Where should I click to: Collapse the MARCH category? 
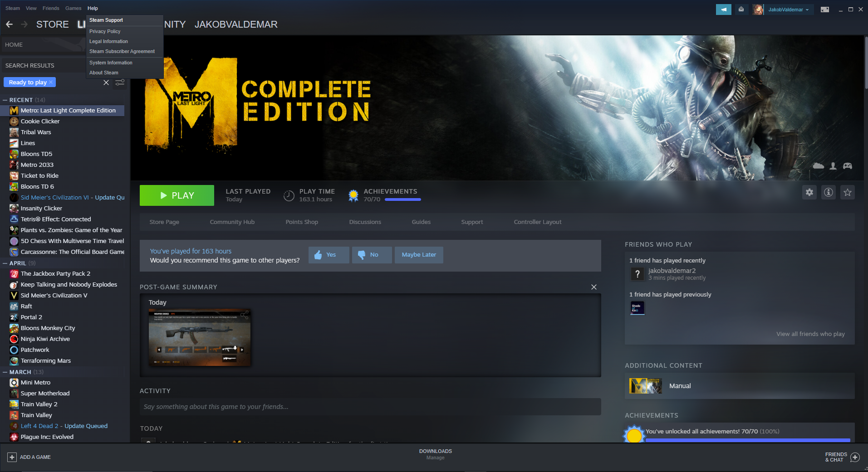tap(5, 372)
